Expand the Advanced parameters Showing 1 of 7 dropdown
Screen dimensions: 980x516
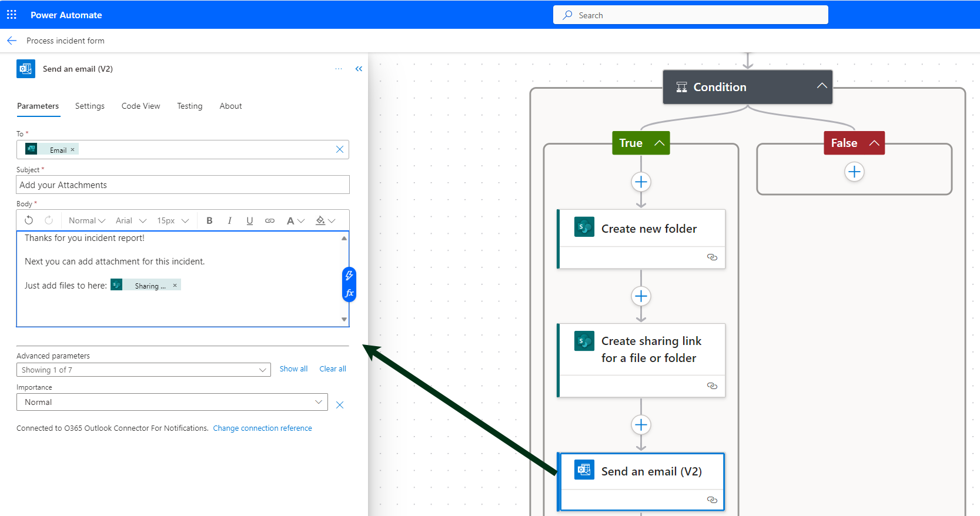tap(143, 370)
